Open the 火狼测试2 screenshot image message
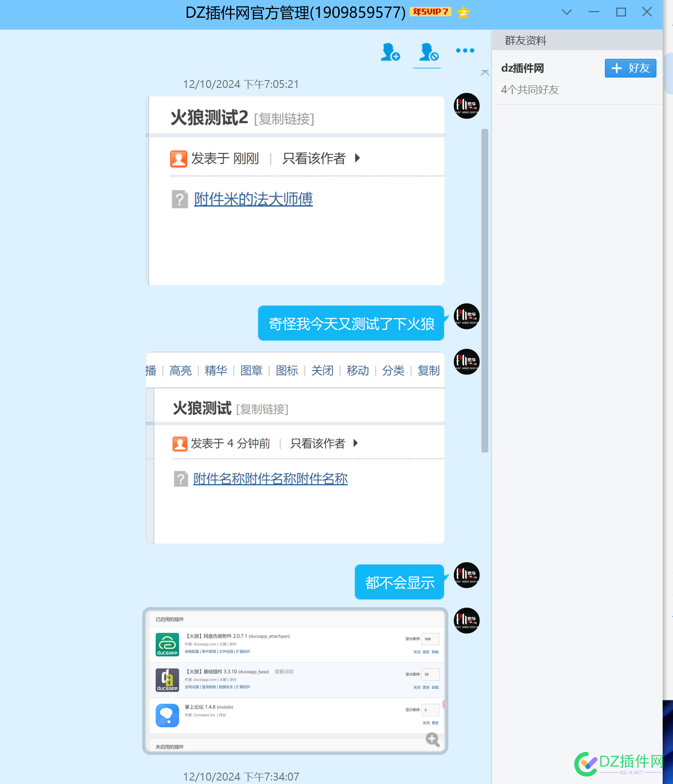Screen dimensions: 673x784 pyautogui.click(x=295, y=191)
